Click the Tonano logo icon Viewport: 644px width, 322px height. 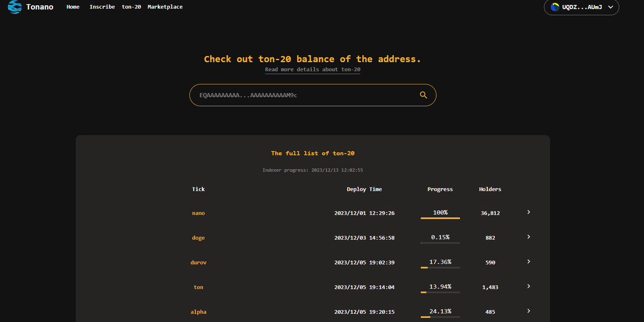click(14, 8)
